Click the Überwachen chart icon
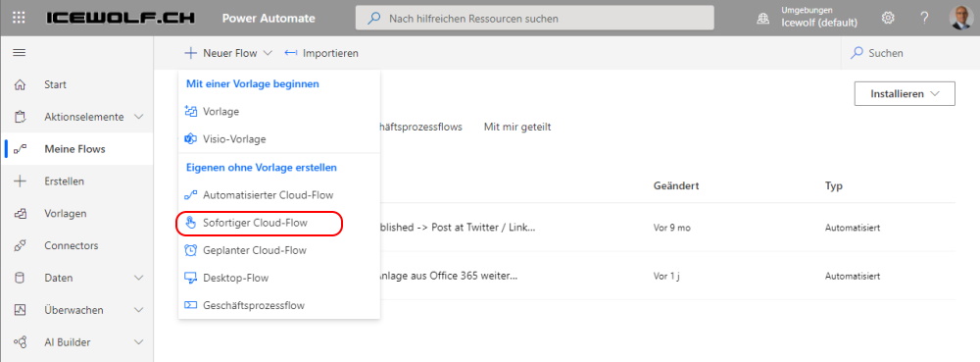This screenshot has width=980, height=362. pyautogui.click(x=20, y=310)
